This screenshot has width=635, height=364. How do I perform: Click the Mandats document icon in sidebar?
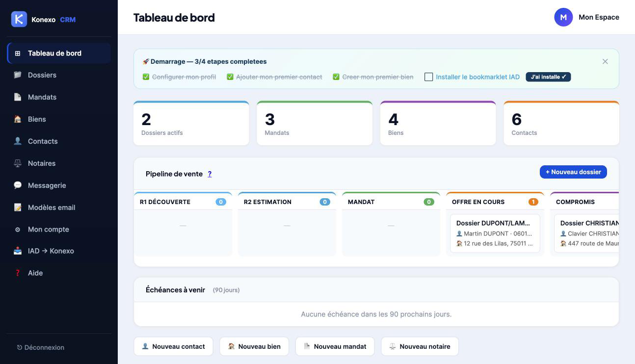point(18,97)
